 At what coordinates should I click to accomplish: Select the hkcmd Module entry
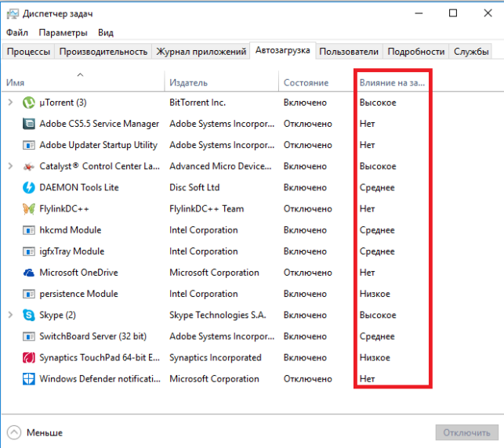(x=71, y=230)
